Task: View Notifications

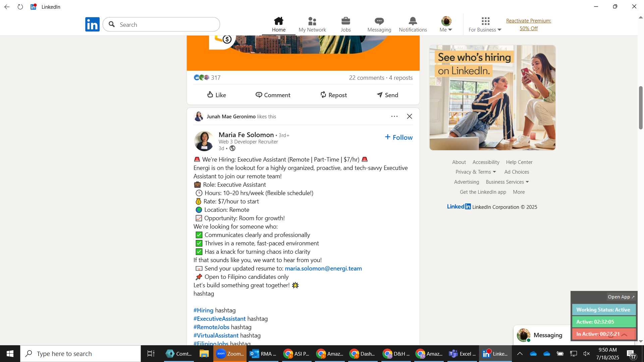Action: pyautogui.click(x=413, y=24)
